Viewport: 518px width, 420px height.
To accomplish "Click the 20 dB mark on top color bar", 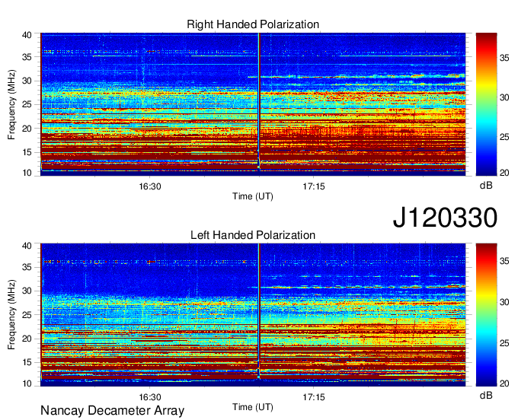I will [x=504, y=173].
